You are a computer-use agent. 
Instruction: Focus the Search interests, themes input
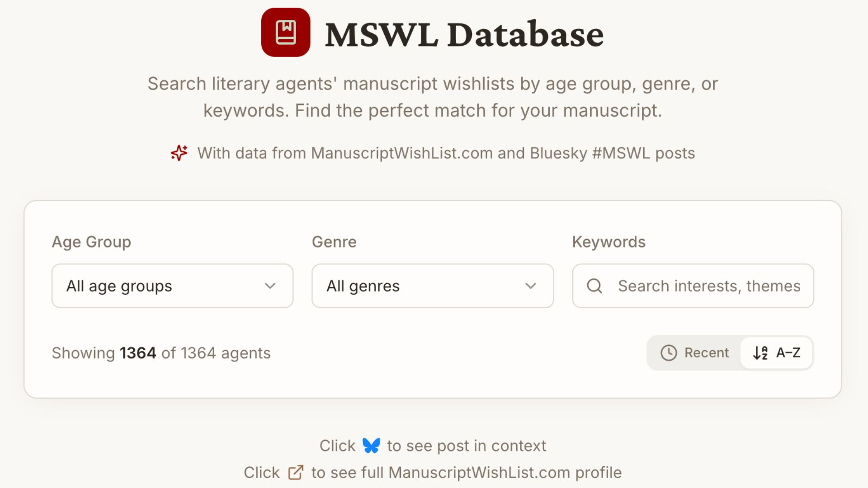click(x=708, y=286)
